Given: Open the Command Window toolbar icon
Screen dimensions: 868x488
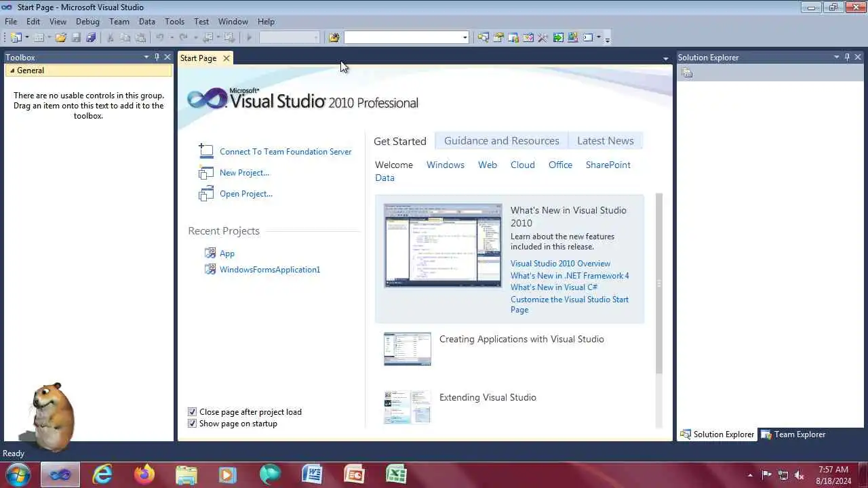Looking at the screenshot, I should 587,37.
